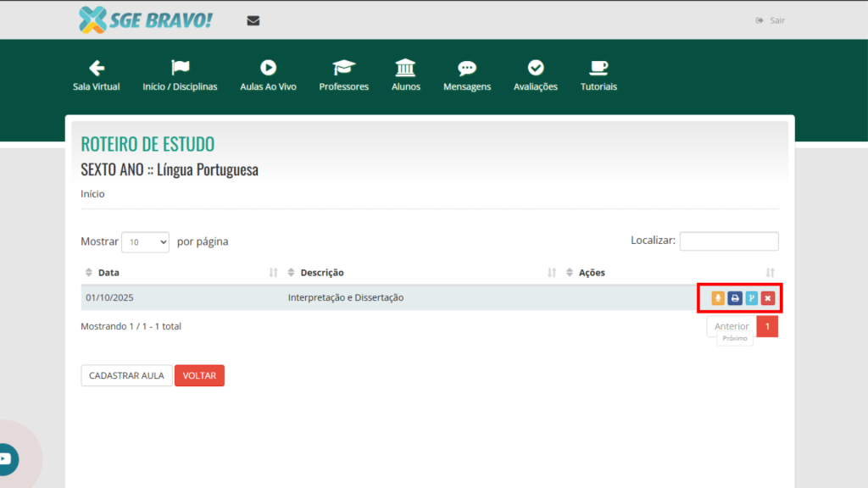Click the orange microphone action icon
This screenshot has height=488, width=868.
pos(718,298)
